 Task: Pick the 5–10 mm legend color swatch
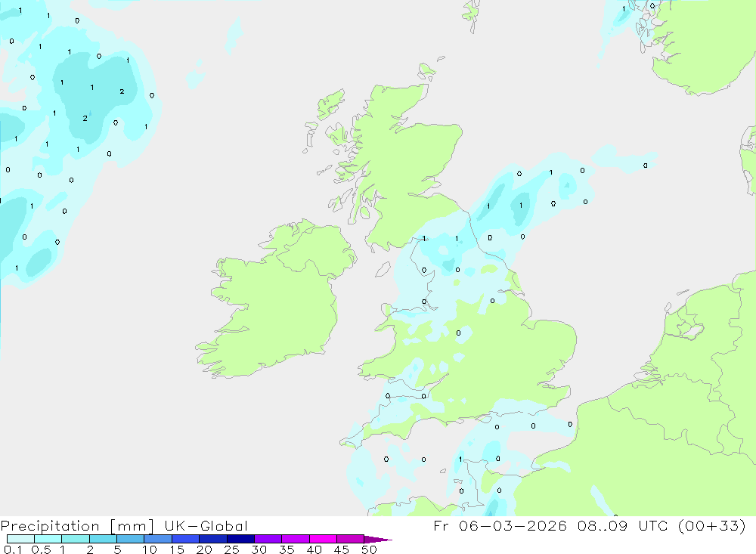(x=131, y=539)
